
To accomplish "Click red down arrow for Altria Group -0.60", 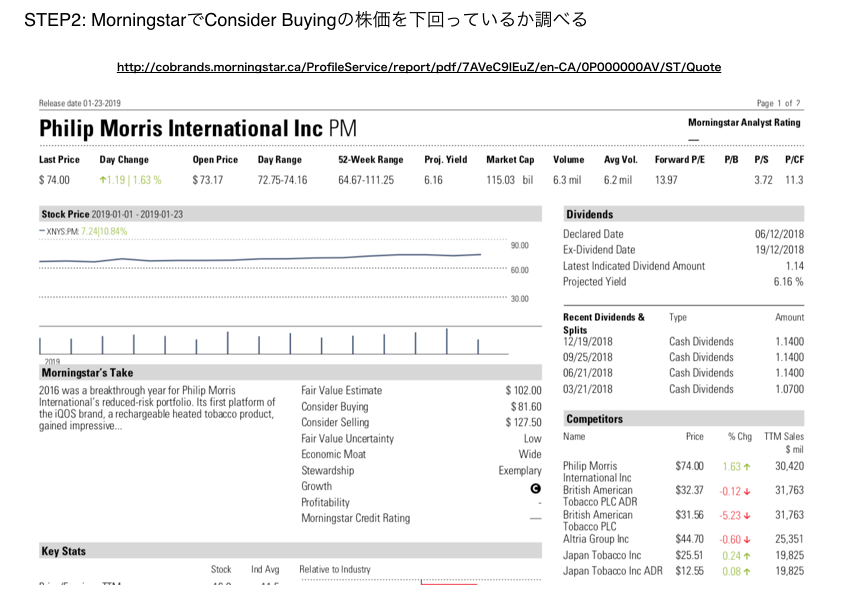I will 748,539.
